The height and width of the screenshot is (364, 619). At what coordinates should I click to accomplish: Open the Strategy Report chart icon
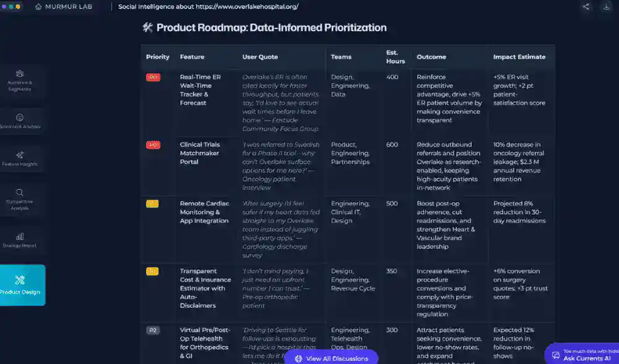pos(20,236)
